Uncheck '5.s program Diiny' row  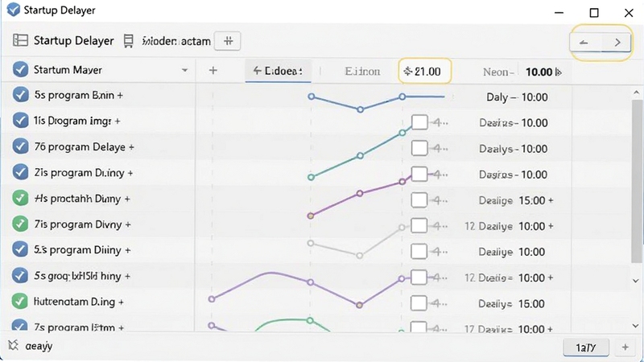[20, 249]
